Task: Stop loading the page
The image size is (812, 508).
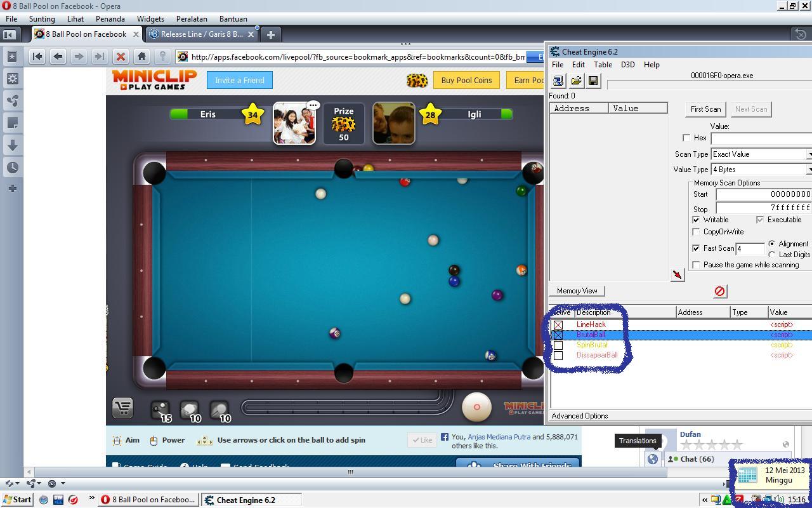Action: pyautogui.click(x=121, y=57)
